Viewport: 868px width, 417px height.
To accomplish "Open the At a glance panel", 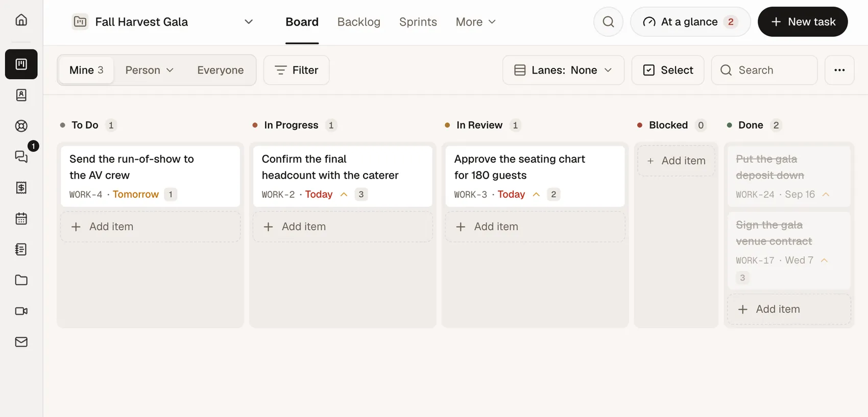I will point(690,21).
